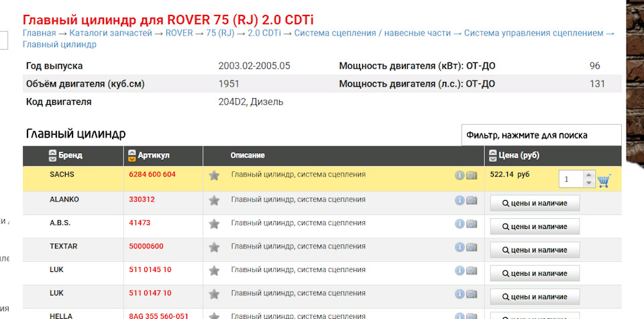The width and height of the screenshot is (644, 319).
Task: Click the 2003.02-2005.05 production year value
Action: 254,66
